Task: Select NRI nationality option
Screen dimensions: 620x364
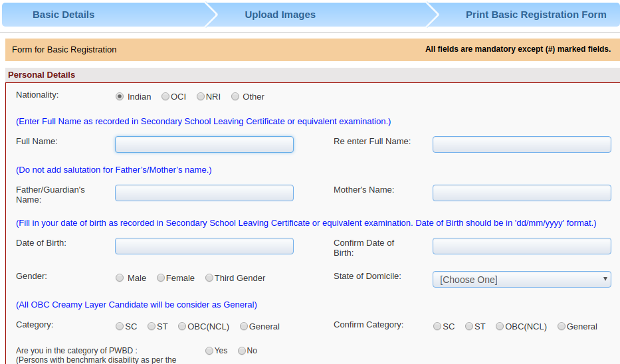Action: 201,96
